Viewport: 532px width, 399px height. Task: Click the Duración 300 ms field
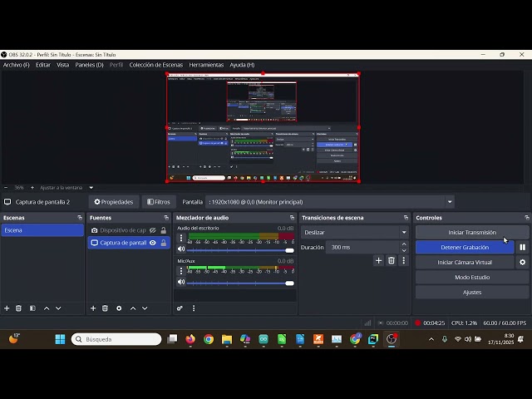coord(362,248)
